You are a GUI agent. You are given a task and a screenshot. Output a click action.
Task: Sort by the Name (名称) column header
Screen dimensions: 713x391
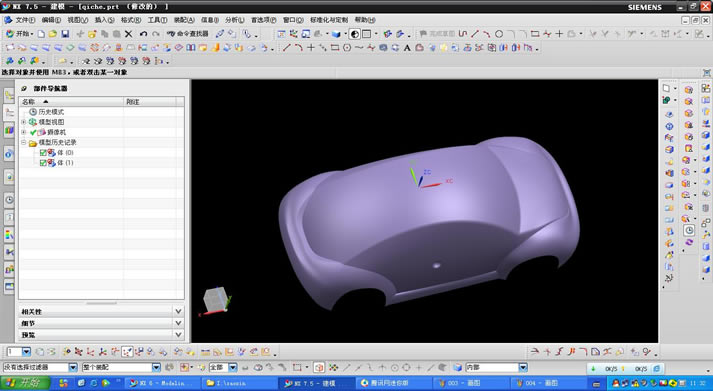click(71, 102)
